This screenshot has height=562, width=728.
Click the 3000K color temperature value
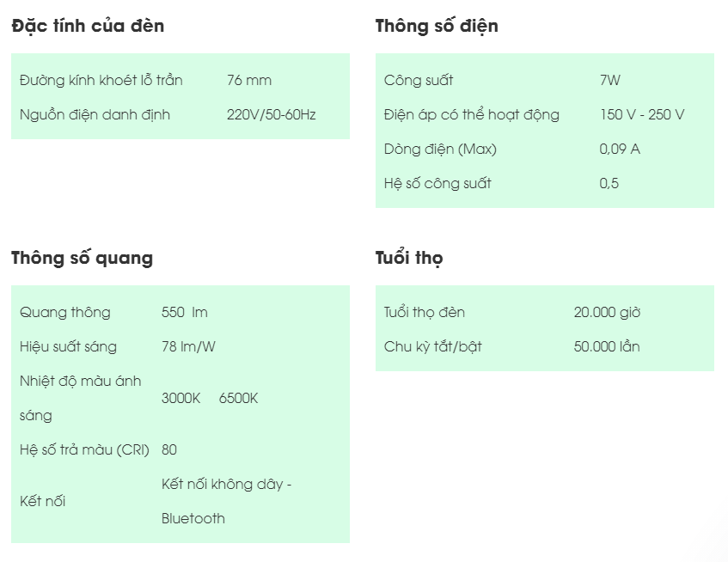(x=180, y=398)
